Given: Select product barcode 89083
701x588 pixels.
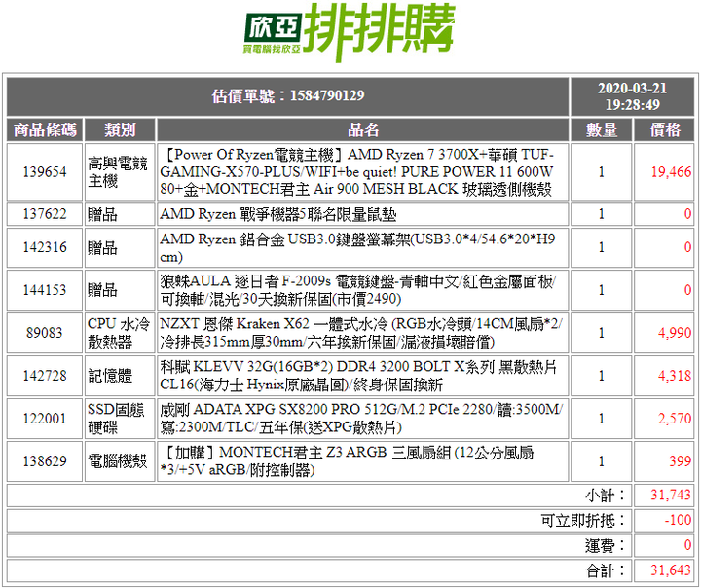Looking at the screenshot, I should click(x=45, y=333).
